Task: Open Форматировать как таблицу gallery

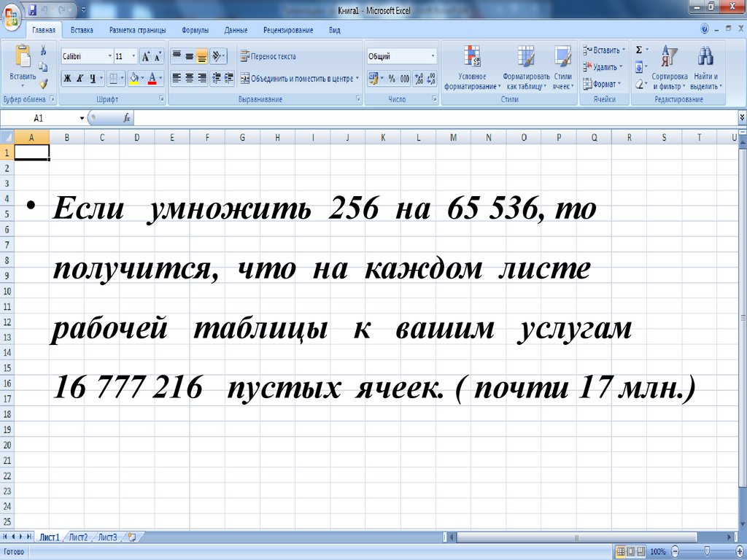Action: [526, 67]
